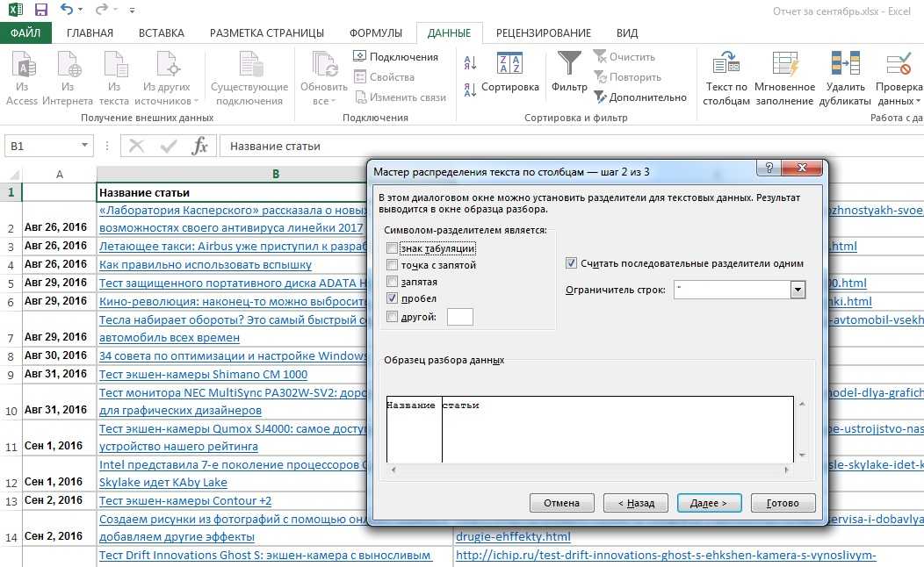924x567 pixels.
Task: Click Далее next button
Action: tap(709, 503)
